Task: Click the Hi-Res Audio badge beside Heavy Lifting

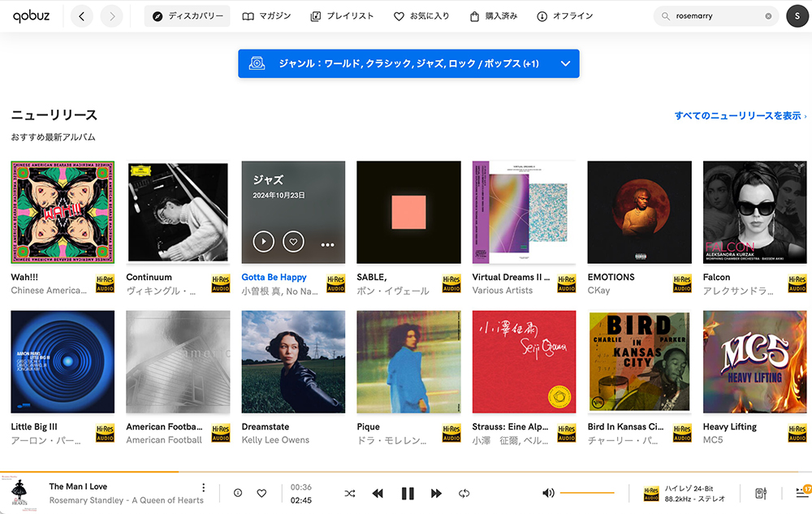Action: click(797, 434)
